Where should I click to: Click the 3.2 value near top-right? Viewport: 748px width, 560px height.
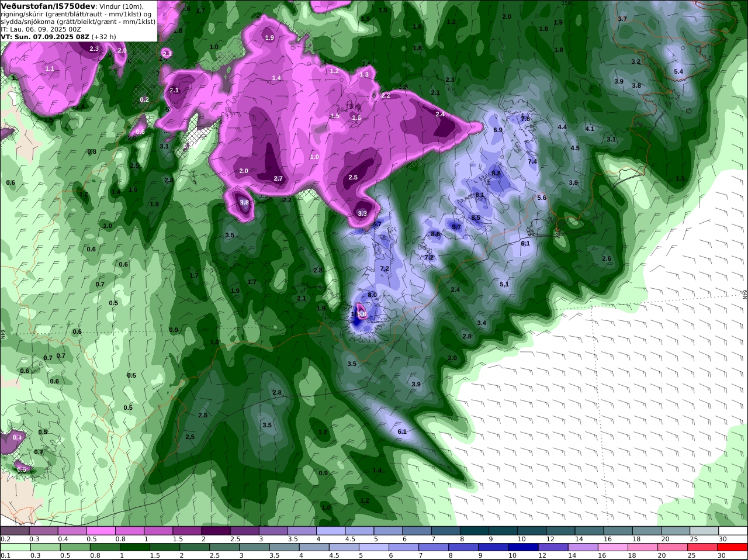click(x=636, y=61)
